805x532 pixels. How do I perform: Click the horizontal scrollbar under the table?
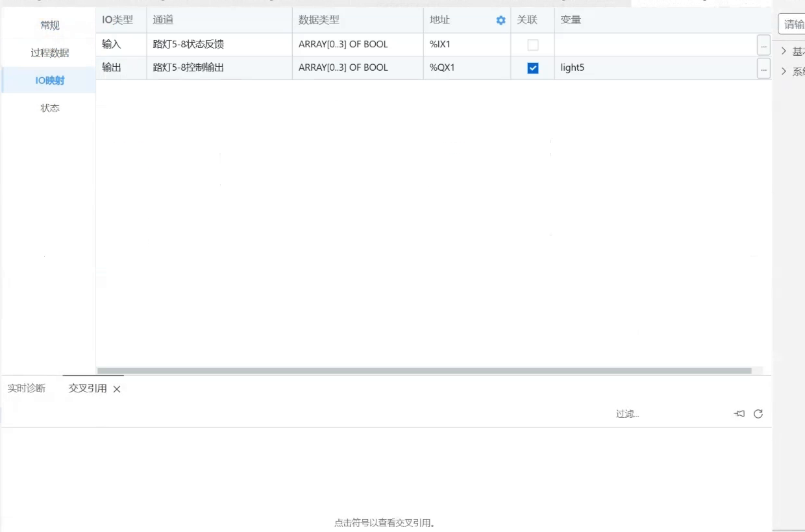coord(424,371)
